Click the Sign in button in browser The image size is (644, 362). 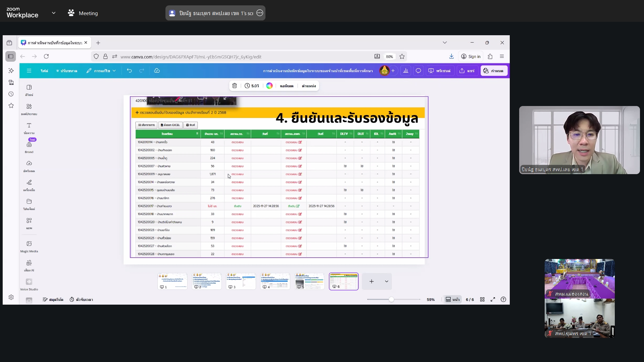(471, 56)
